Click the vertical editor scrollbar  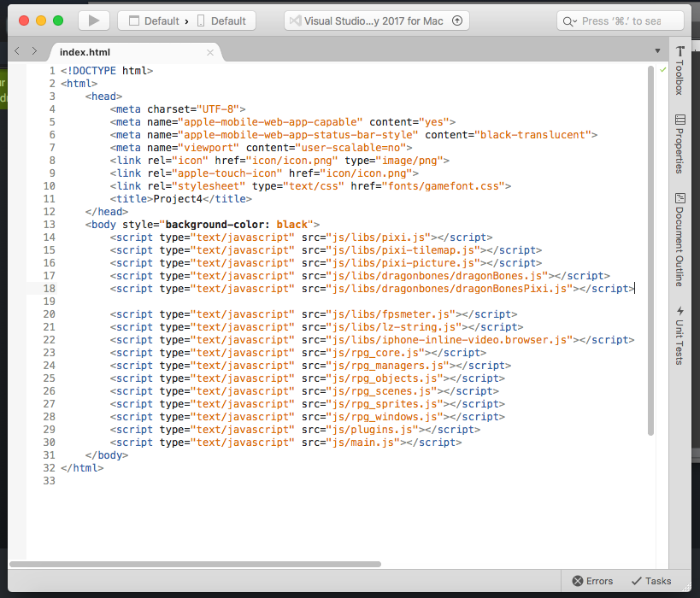pos(650,250)
